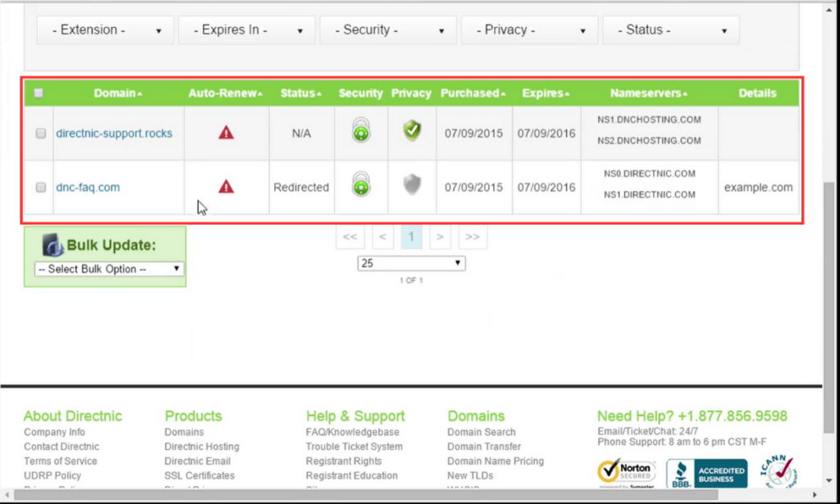This screenshot has width=840, height=504.
Task: Go to page 1 in pagination
Action: click(412, 237)
